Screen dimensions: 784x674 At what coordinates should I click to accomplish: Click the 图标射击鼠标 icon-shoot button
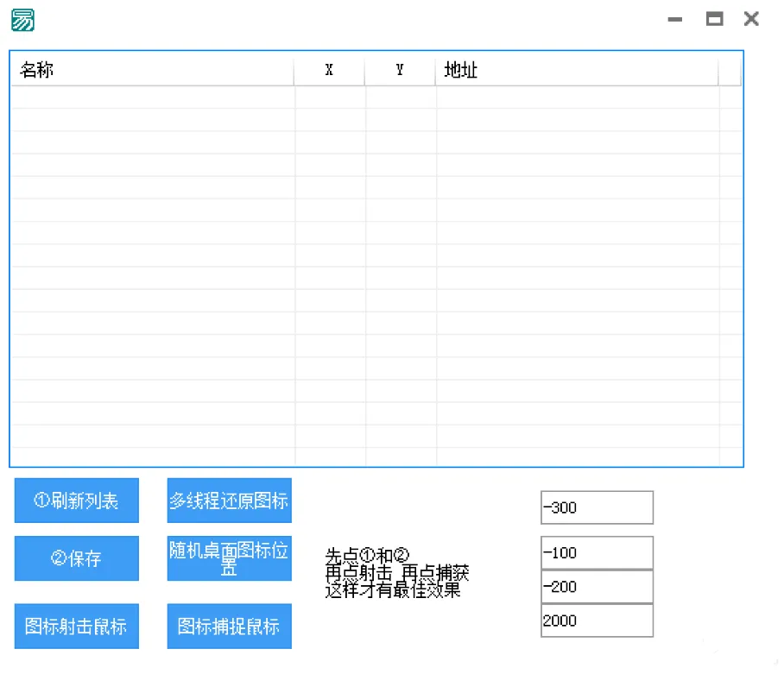76,626
